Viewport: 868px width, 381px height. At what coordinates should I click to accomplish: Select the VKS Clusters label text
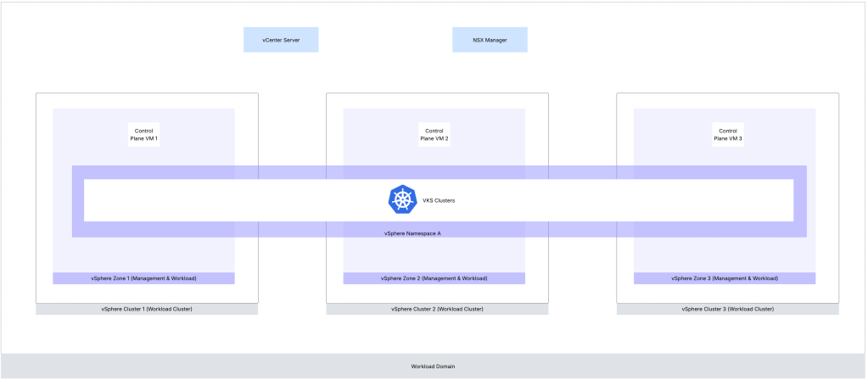click(x=439, y=201)
